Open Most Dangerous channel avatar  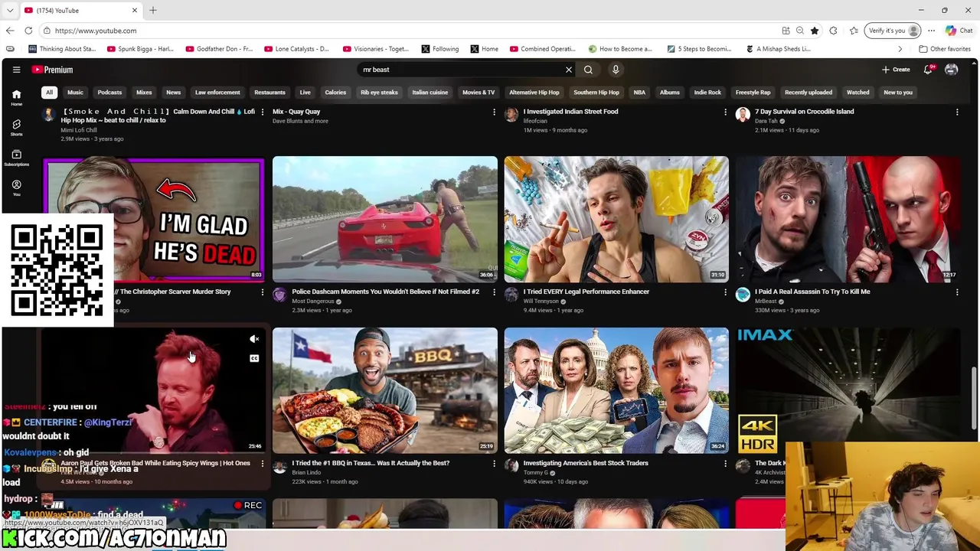279,295
